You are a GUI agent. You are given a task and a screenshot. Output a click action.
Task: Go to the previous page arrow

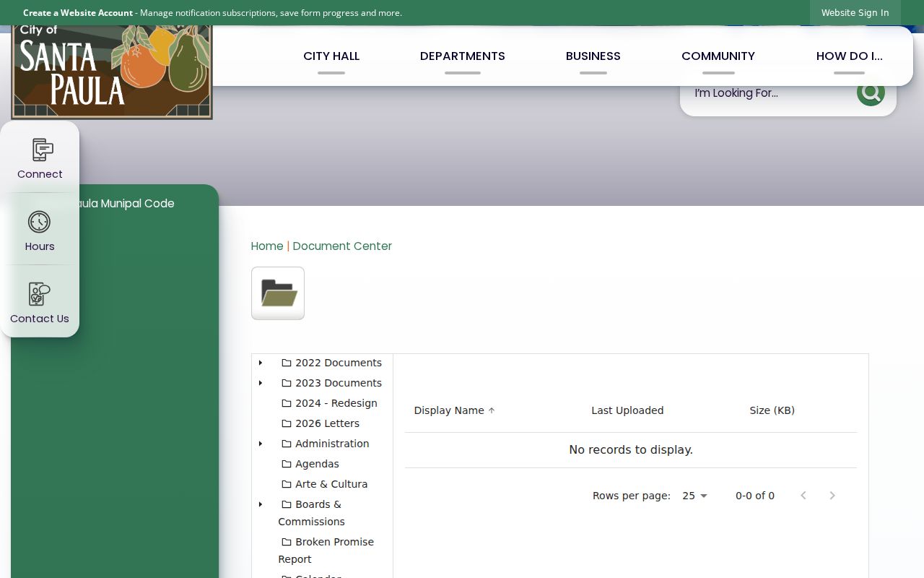[803, 496]
